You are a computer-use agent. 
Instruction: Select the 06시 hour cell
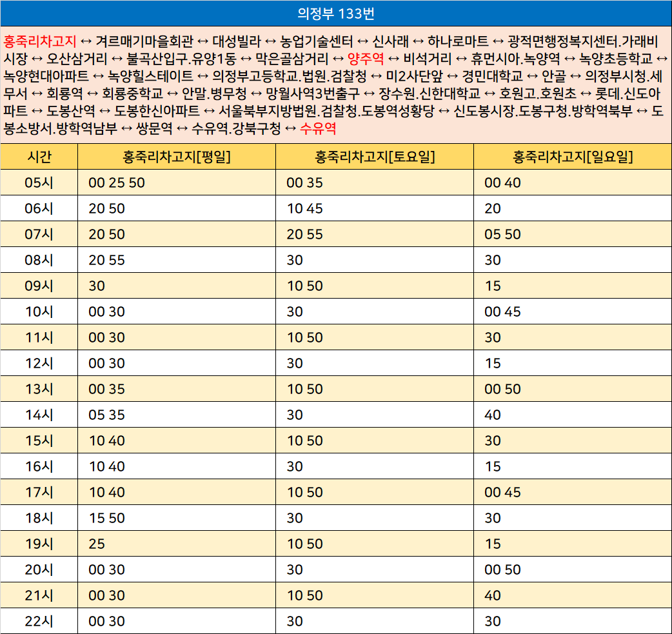click(x=39, y=208)
